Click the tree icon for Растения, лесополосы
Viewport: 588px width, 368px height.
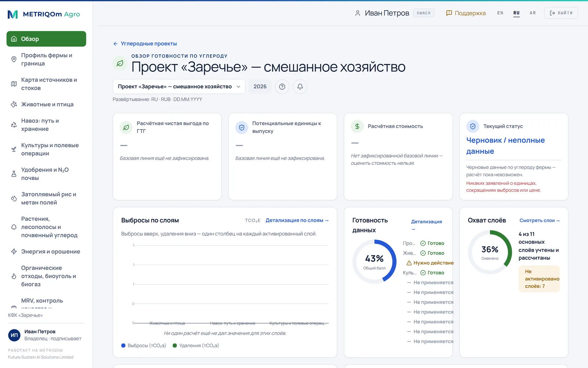pos(14,227)
